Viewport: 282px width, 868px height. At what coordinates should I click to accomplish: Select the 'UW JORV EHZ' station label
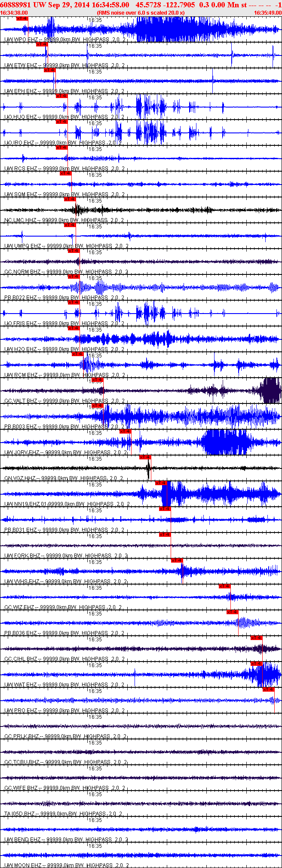[x=22, y=452]
